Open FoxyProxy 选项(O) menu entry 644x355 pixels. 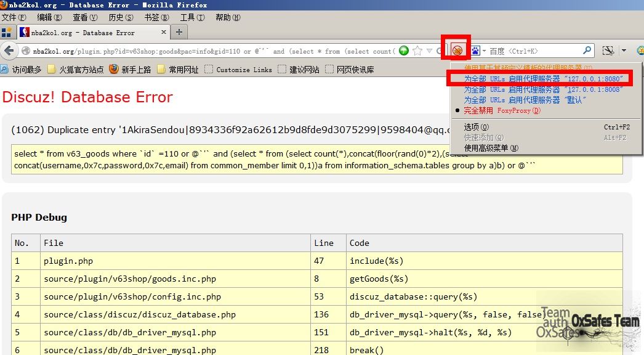coord(477,127)
